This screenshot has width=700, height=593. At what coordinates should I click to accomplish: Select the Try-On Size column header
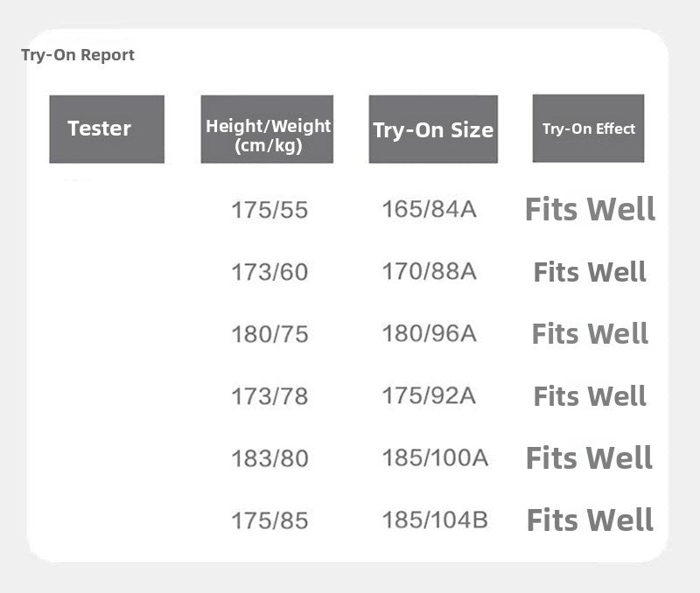pyautogui.click(x=433, y=129)
